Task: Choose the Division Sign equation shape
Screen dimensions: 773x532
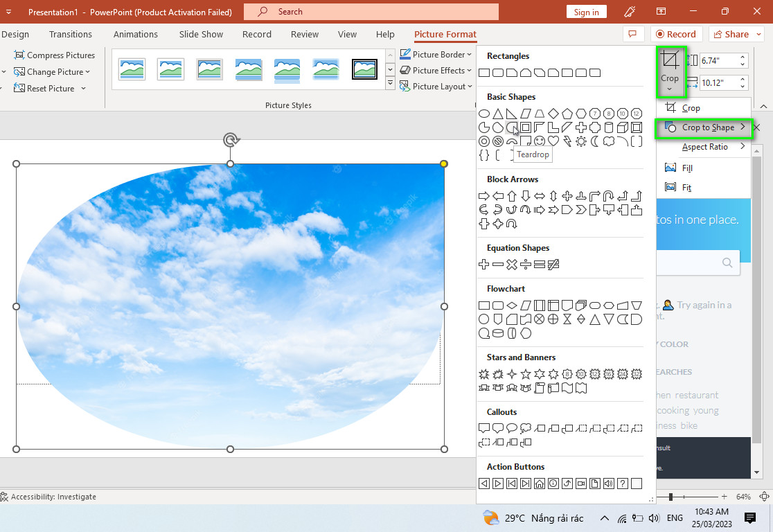Action: tap(526, 265)
